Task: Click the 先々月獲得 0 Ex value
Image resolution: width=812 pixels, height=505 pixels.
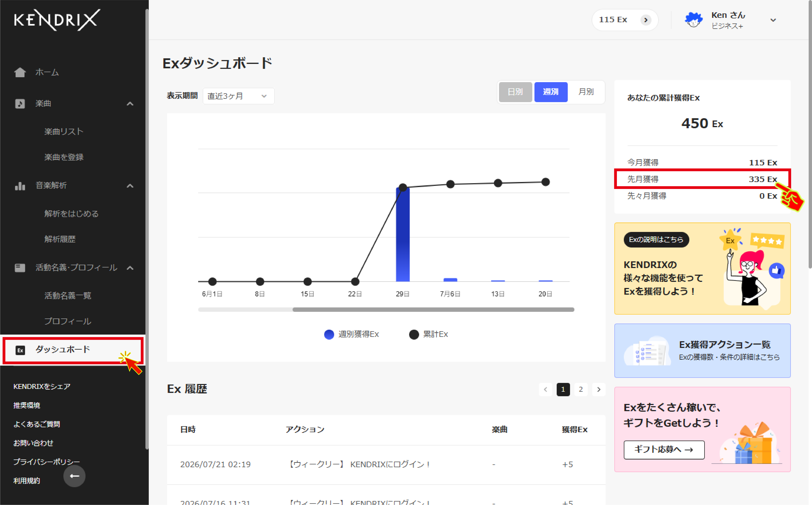Action: (768, 196)
